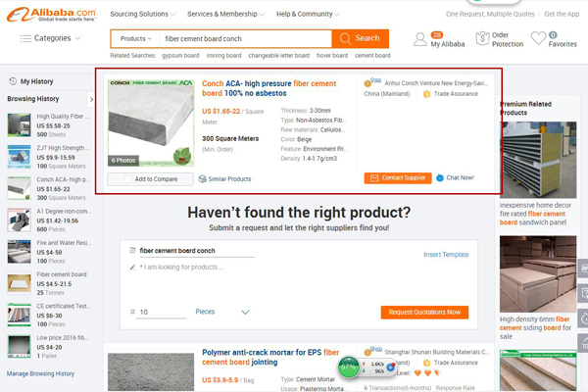Tick the Add to Compare checkbox

[x=128, y=179]
